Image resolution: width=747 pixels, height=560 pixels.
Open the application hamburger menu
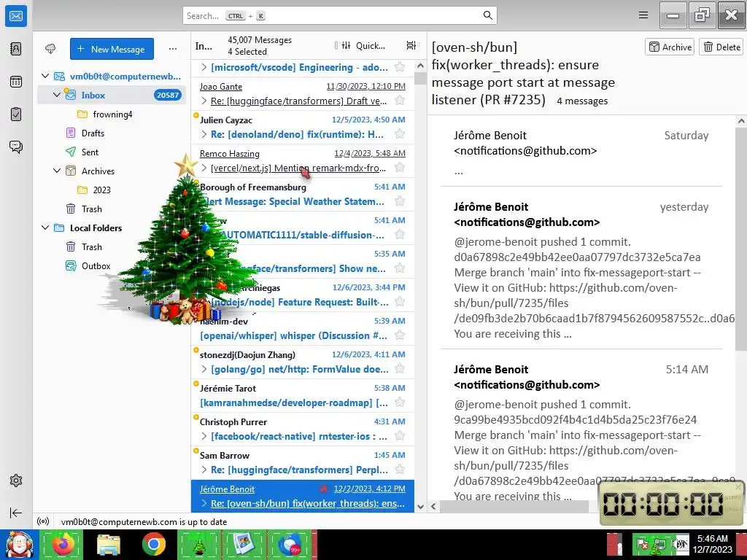click(x=643, y=15)
